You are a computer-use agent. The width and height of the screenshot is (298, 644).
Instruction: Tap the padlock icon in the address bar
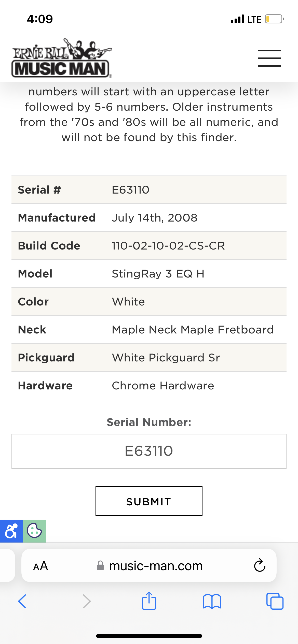click(x=100, y=566)
